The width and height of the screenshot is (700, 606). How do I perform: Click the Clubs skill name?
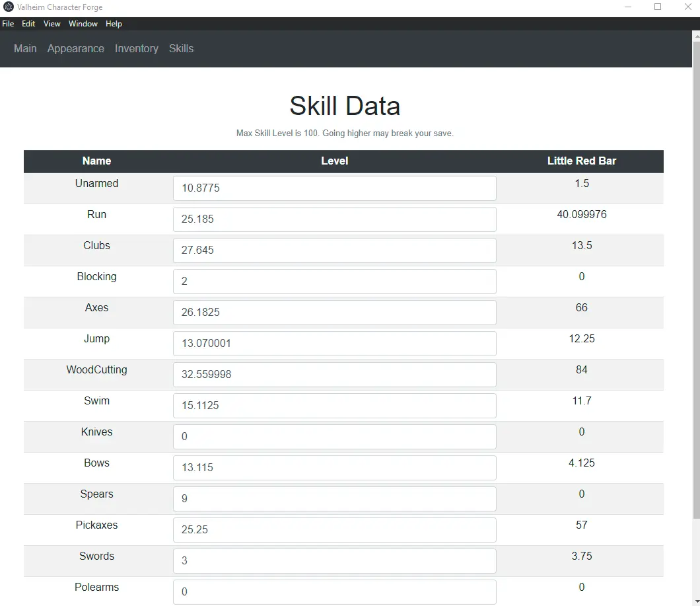(x=97, y=245)
